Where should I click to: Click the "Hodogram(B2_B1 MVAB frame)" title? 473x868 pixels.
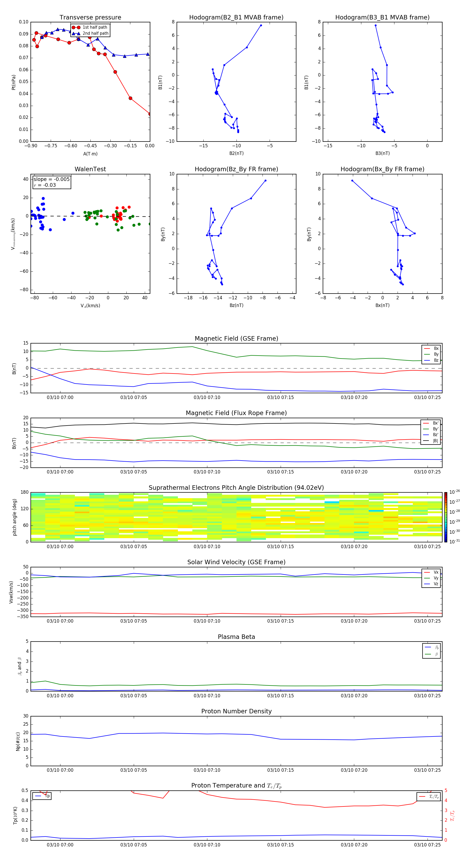coord(236,18)
